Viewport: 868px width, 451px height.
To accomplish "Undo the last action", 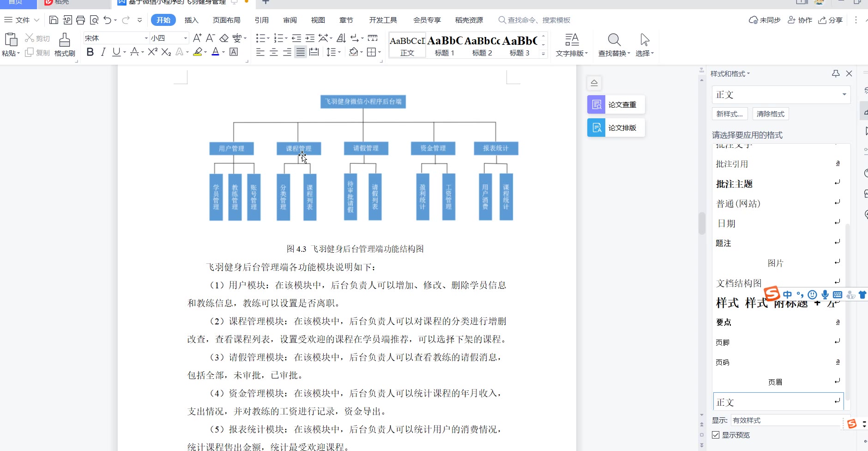I will click(107, 20).
